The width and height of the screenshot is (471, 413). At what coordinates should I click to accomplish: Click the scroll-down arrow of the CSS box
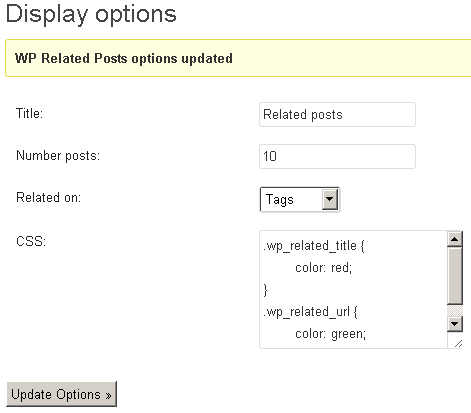click(x=454, y=324)
